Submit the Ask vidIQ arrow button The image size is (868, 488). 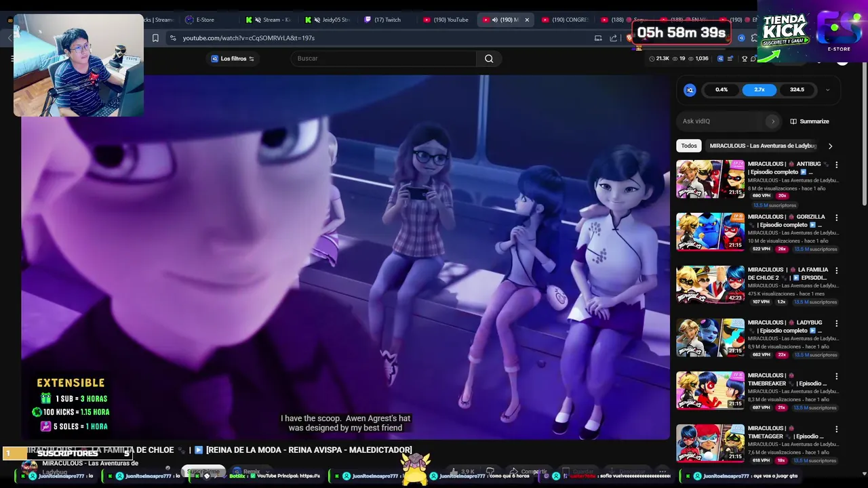[772, 121]
